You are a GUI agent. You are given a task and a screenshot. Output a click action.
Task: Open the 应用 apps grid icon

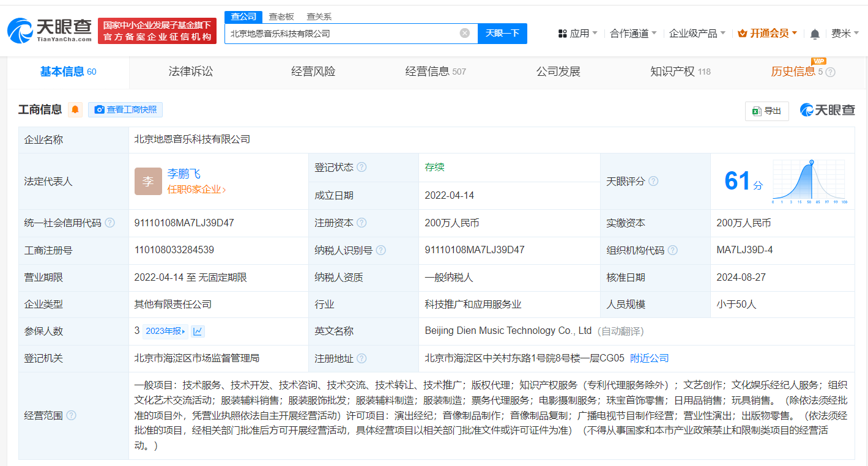click(x=562, y=33)
